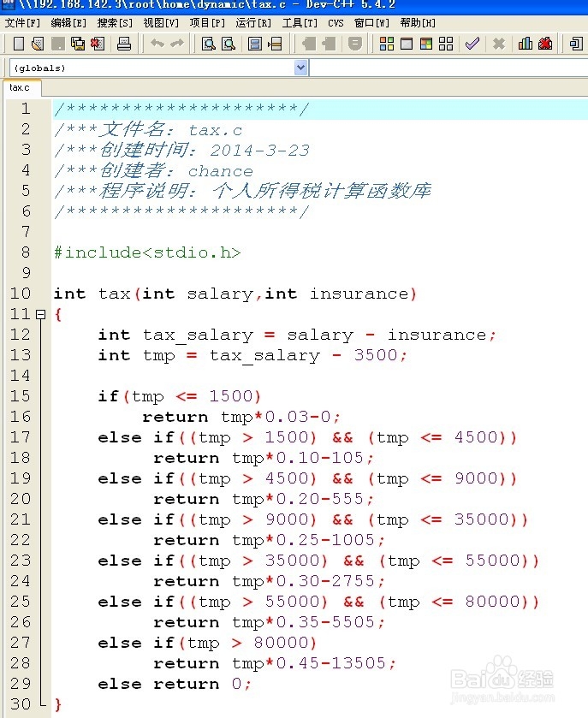Open the 运行[R] menu
Image resolution: width=588 pixels, height=718 pixels.
click(x=253, y=23)
